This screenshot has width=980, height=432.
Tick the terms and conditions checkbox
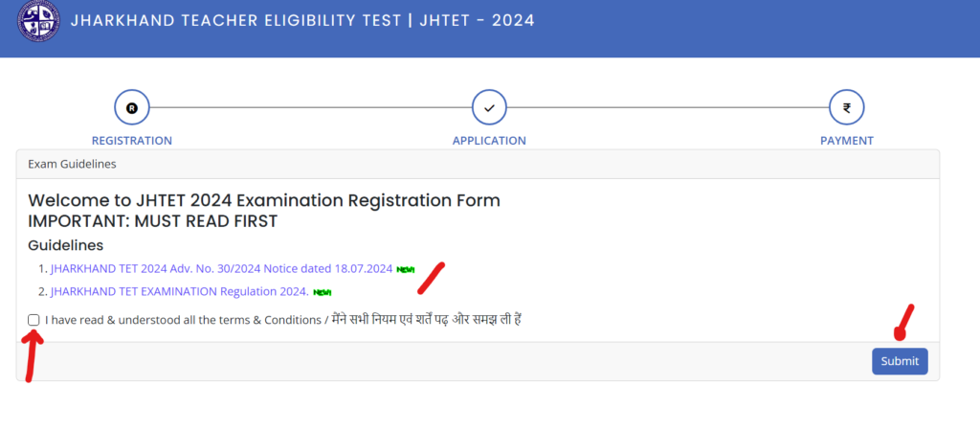pyautogui.click(x=33, y=320)
